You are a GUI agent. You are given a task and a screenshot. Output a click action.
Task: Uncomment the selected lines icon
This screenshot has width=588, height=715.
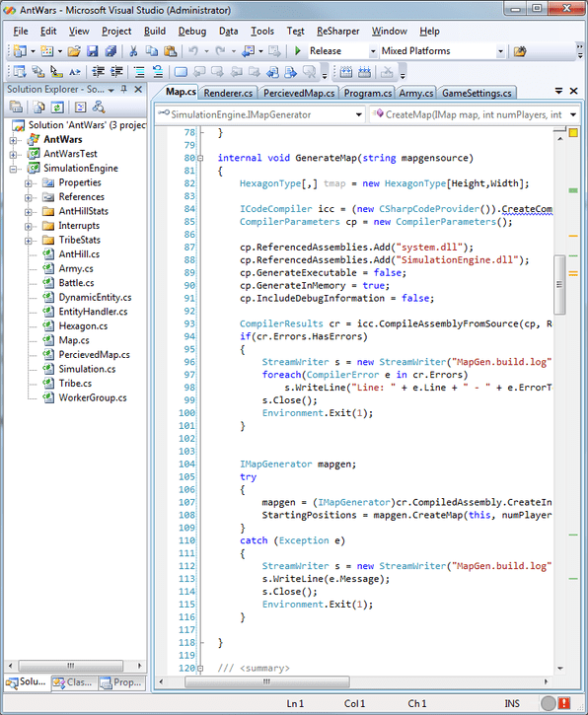[158, 72]
